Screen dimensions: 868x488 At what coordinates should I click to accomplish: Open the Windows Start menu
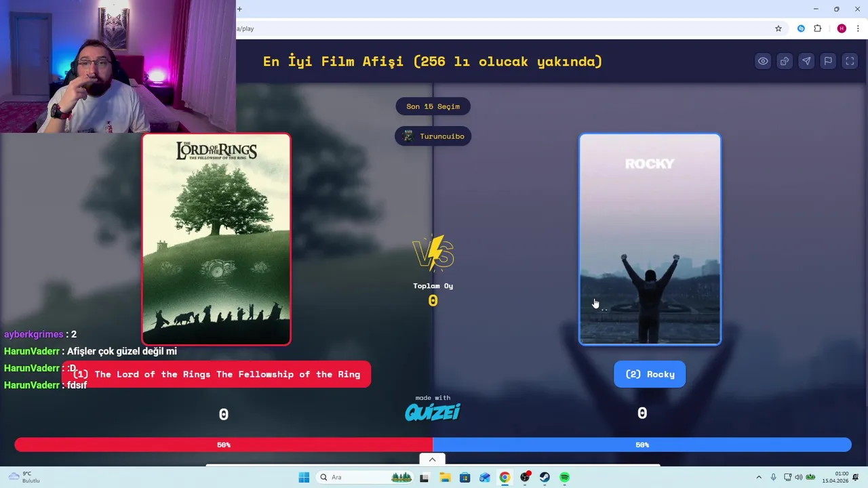click(x=304, y=477)
